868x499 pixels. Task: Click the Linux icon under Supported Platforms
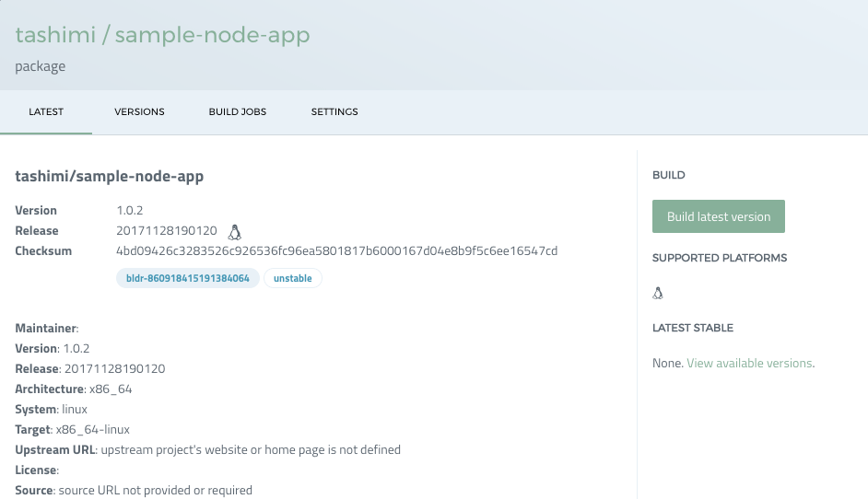click(x=658, y=294)
